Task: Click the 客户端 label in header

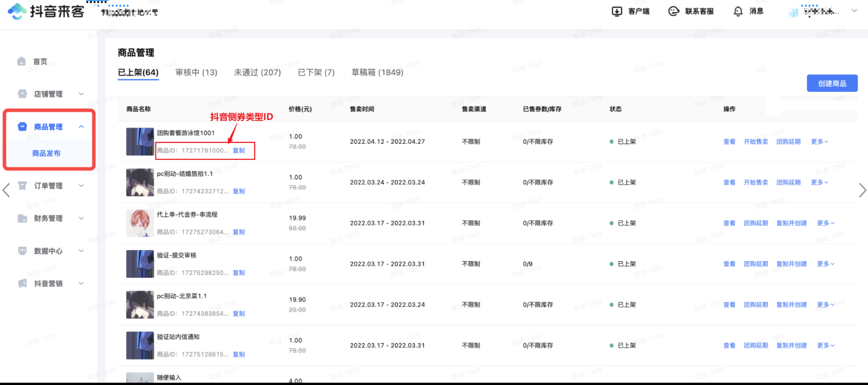Action: [x=638, y=11]
